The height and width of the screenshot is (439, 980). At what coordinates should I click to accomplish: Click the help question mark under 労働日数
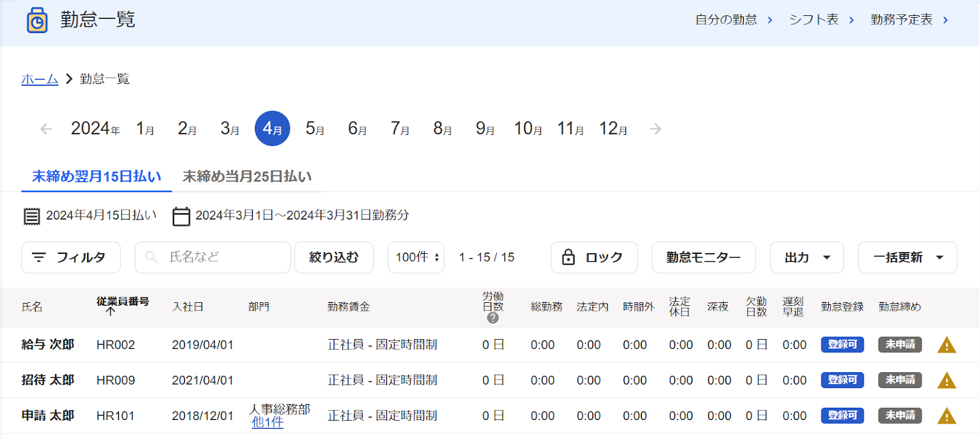click(x=492, y=318)
